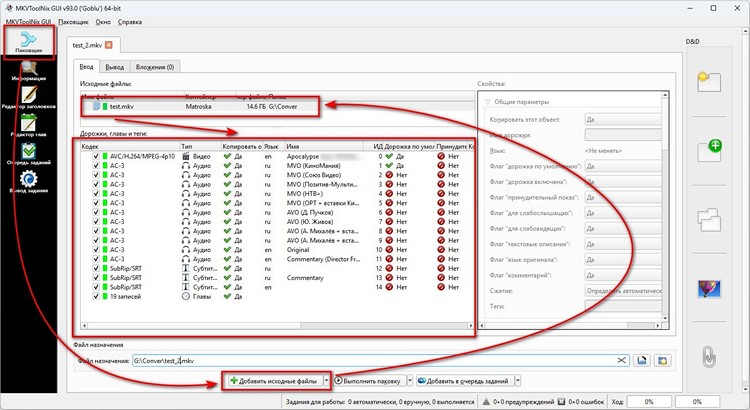Click the file icon beside test.mkv
The image size is (750, 410).
pos(97,106)
